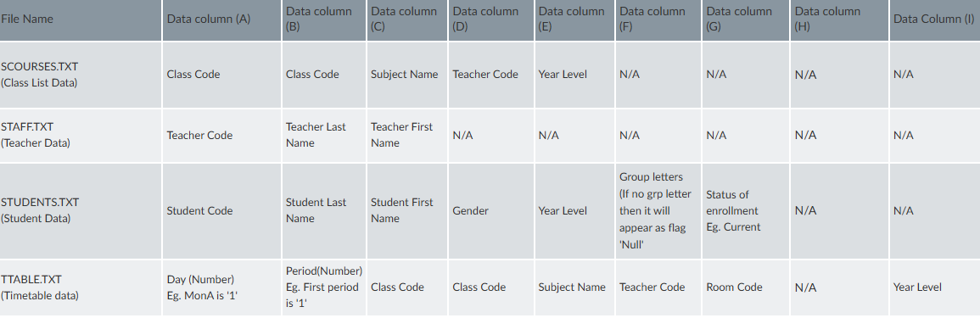Viewport: 980px width, 318px height.
Task: Click the STAFF.TXT Teacher Data cell
Action: 81,135
